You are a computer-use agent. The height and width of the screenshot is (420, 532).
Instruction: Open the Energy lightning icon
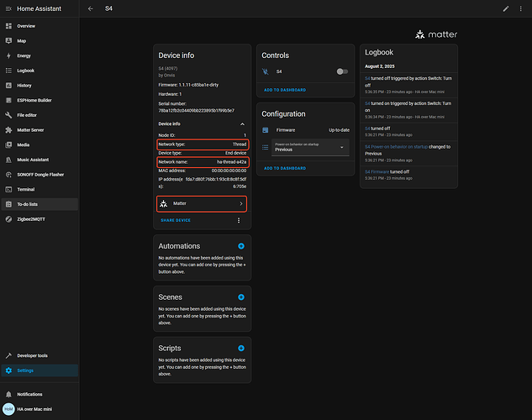click(8, 55)
